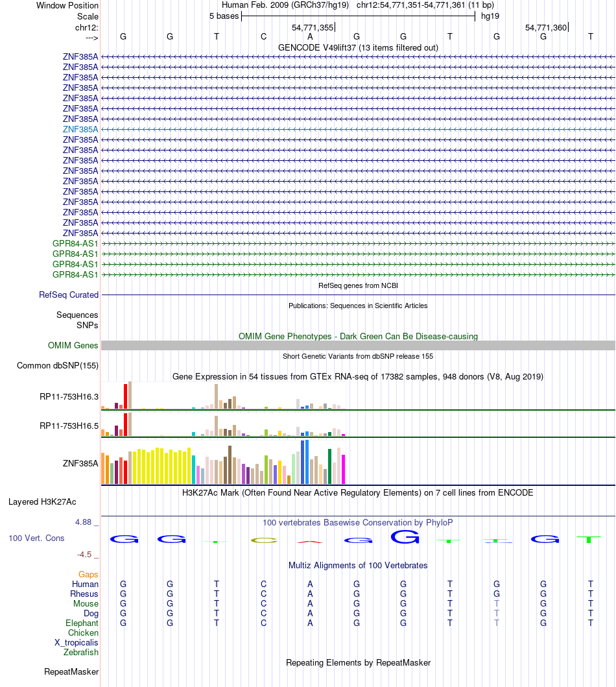Click the Common dbSNP(155) label
The height and width of the screenshot is (687, 616).
point(58,366)
